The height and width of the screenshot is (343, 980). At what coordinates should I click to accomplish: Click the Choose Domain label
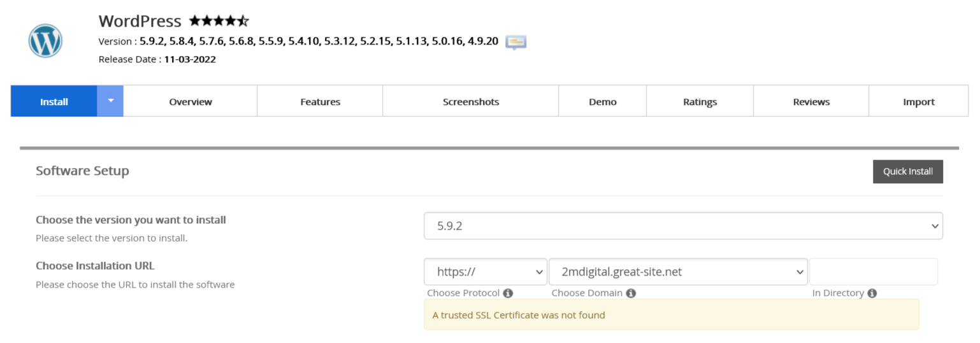point(587,293)
